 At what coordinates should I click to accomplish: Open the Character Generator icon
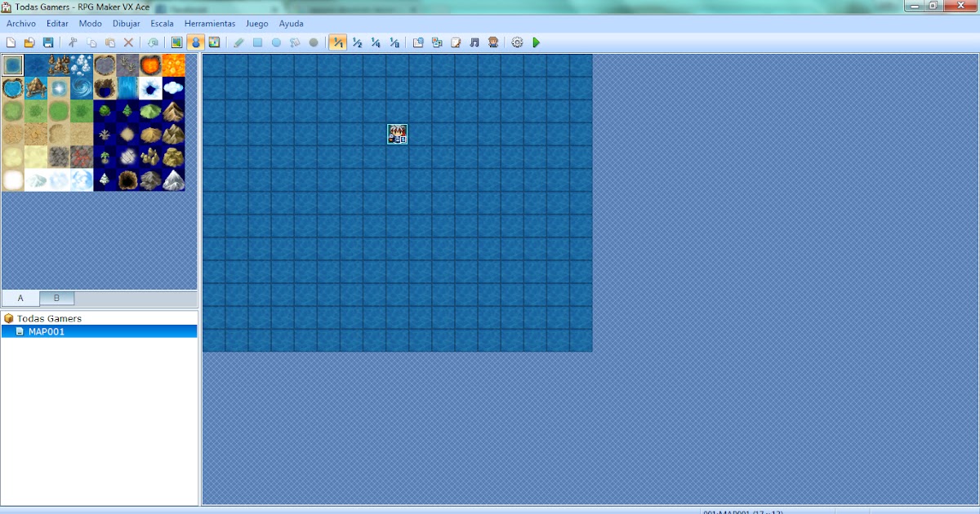coord(493,42)
